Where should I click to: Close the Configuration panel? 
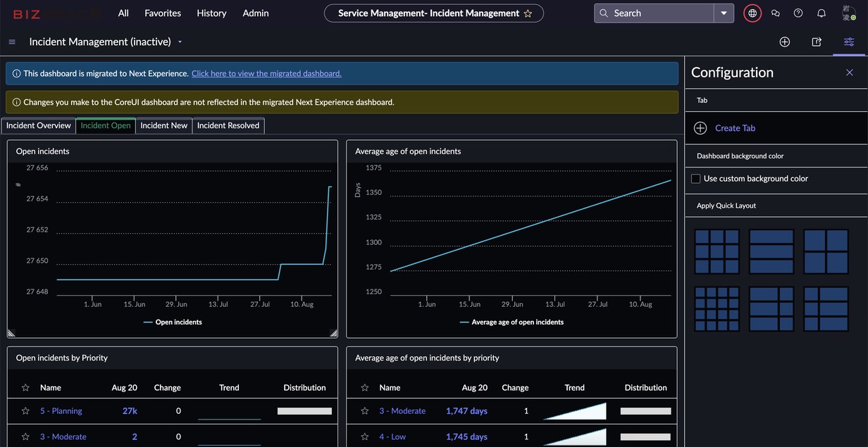coord(850,73)
